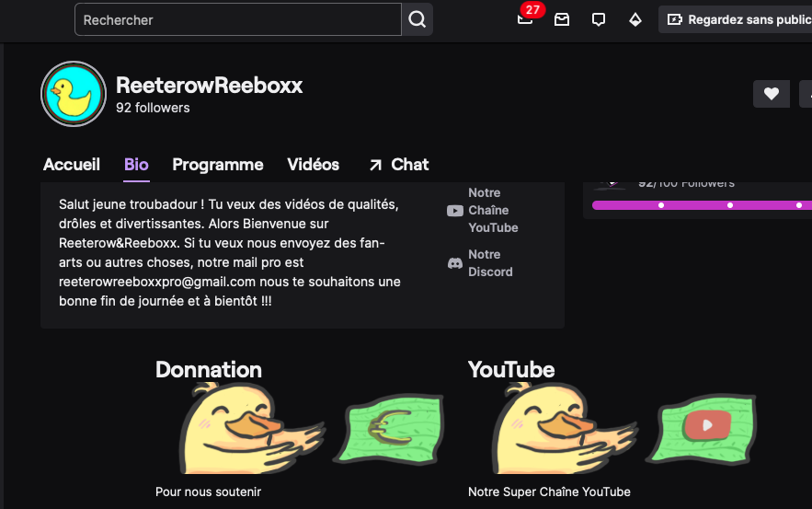Viewport: 812px width, 509px height.
Task: Click the YouTube icon in the bio
Action: 454,211
